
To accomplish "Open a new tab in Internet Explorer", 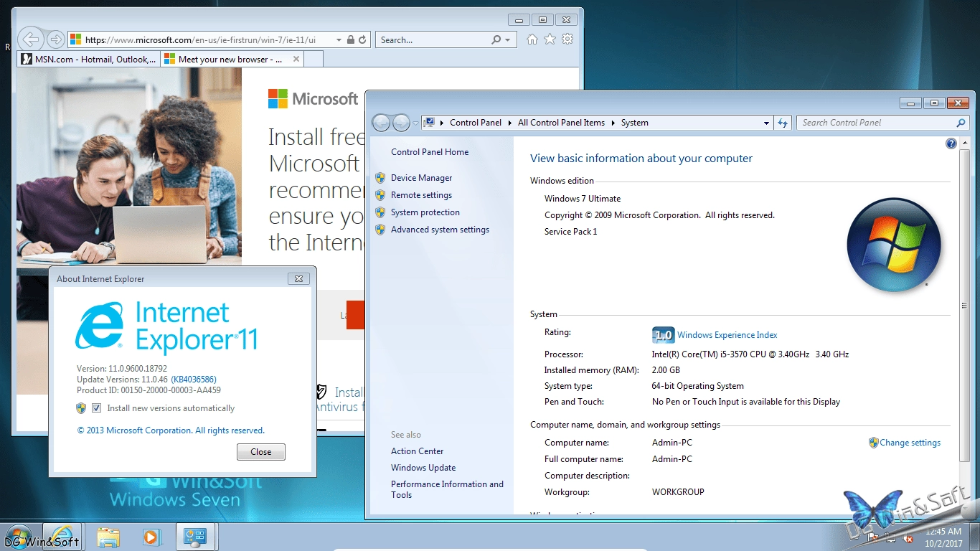I will tap(314, 59).
